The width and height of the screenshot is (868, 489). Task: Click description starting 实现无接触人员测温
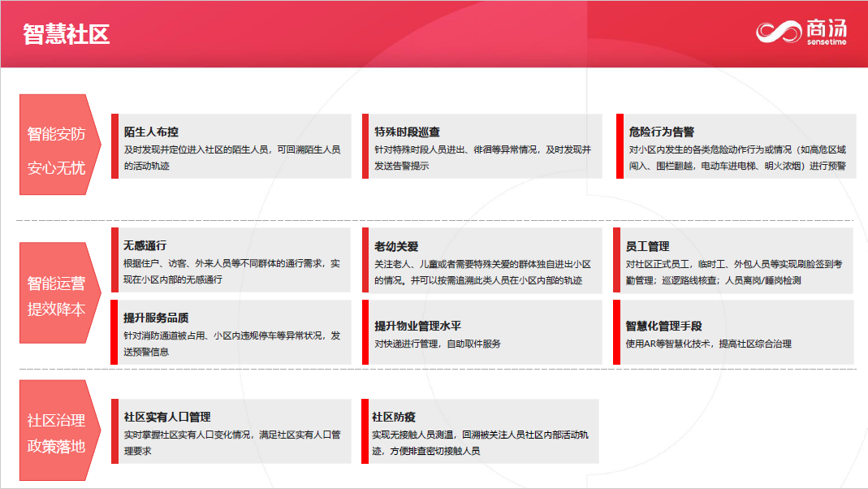tap(481, 443)
